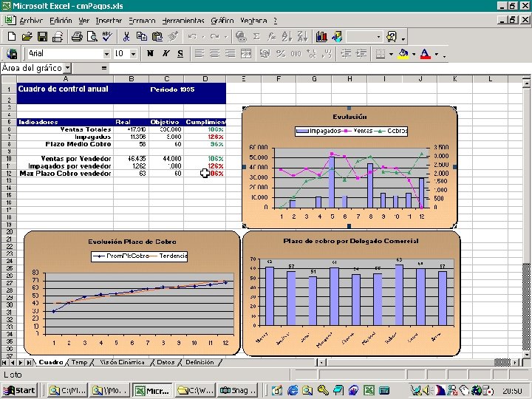The width and height of the screenshot is (532, 399).
Task: Click the Windows Start button
Action: [x=19, y=390]
